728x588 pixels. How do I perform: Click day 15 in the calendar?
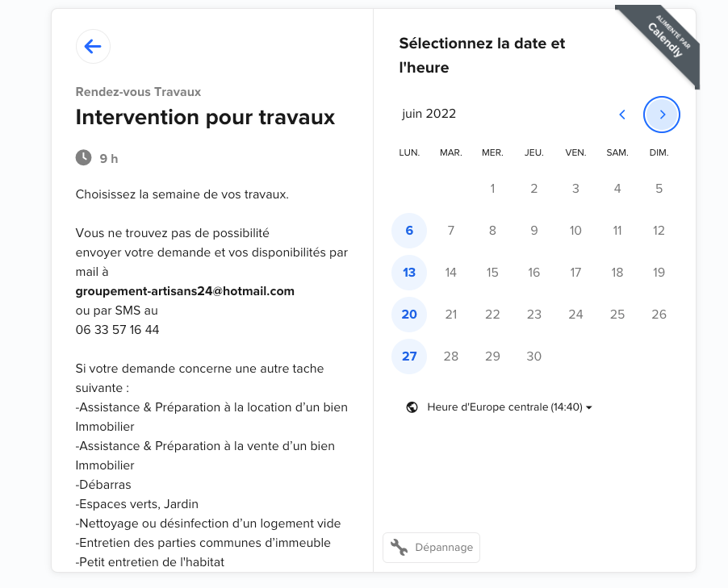tap(492, 273)
